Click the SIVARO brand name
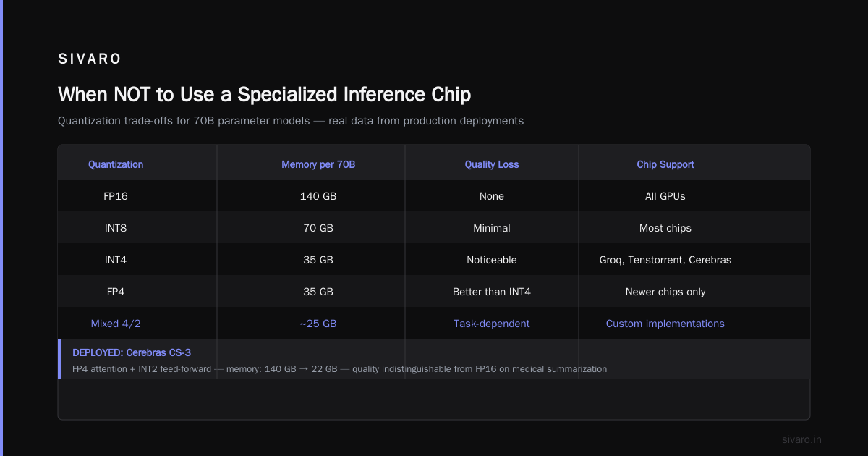Screen dimensions: 868x456 point(90,59)
